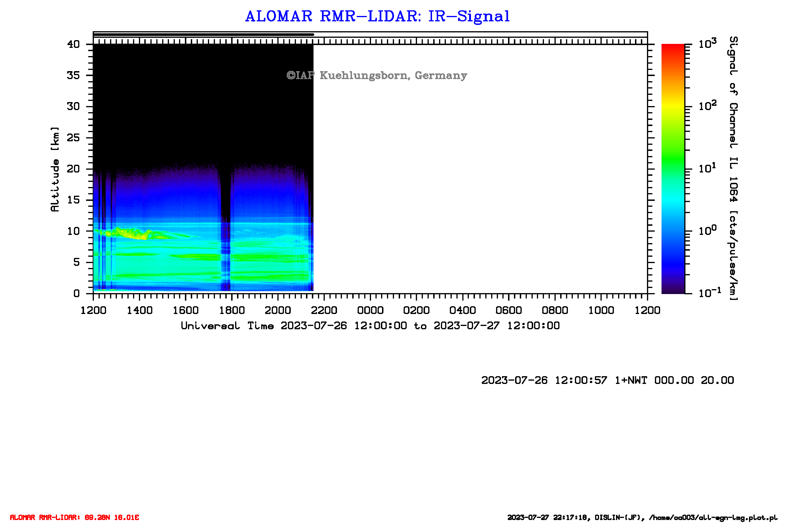The height and width of the screenshot is (532, 788).
Task: Click the 2200 time axis label
Action: tap(324, 310)
